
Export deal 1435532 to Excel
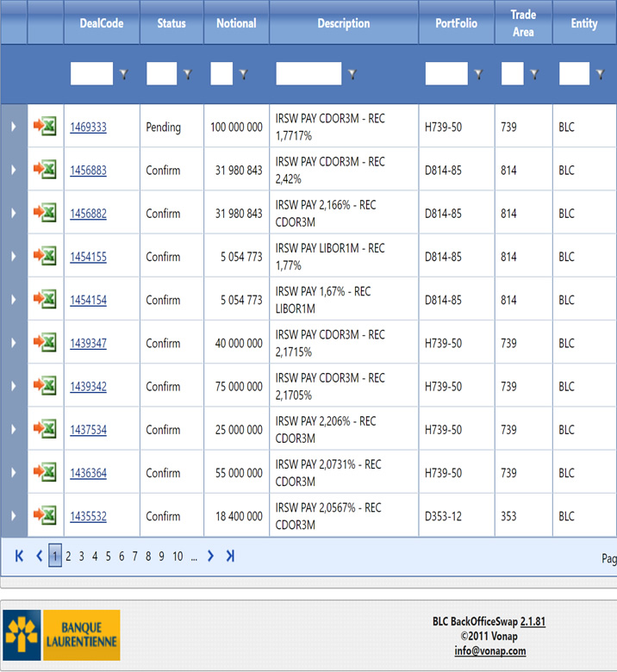[x=45, y=515]
